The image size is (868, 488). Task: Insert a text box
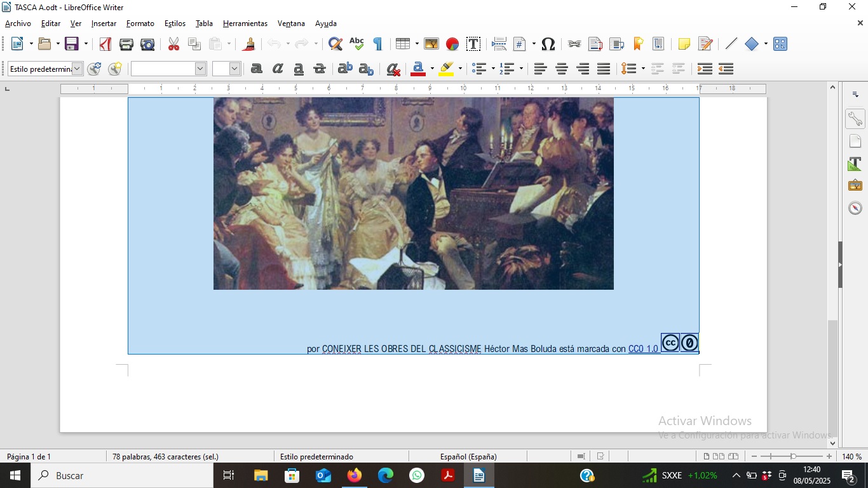click(473, 44)
